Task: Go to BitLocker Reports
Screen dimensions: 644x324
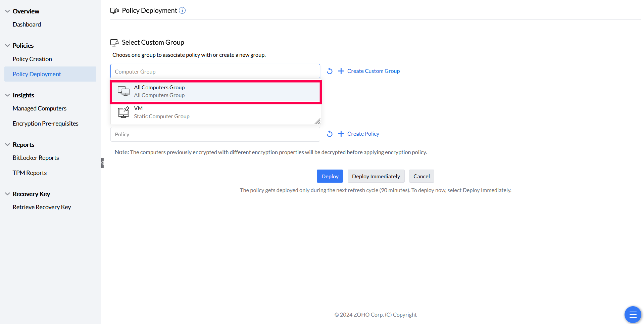Action: [x=36, y=158]
